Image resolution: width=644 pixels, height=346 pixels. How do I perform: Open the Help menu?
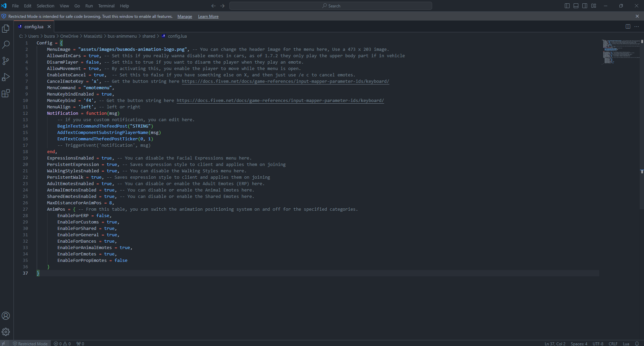(x=125, y=6)
